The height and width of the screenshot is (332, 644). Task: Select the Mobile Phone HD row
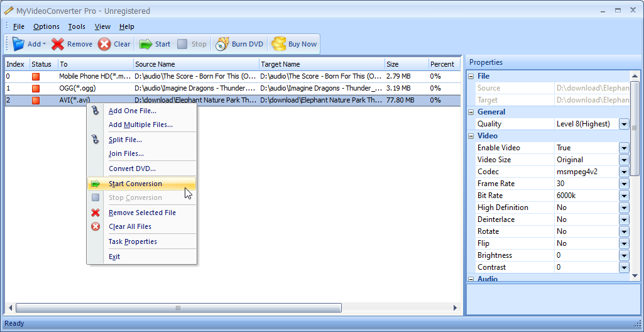(x=232, y=77)
